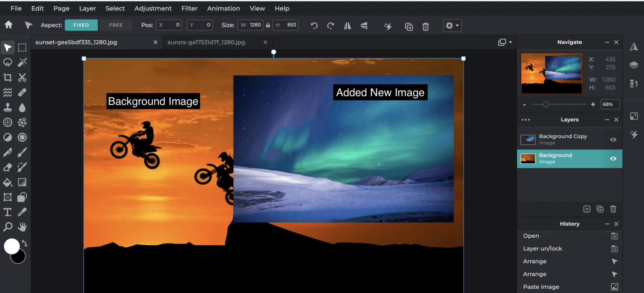Screen dimensions: 644x293
Task: Open the Gradient tool
Action: pos(22,182)
